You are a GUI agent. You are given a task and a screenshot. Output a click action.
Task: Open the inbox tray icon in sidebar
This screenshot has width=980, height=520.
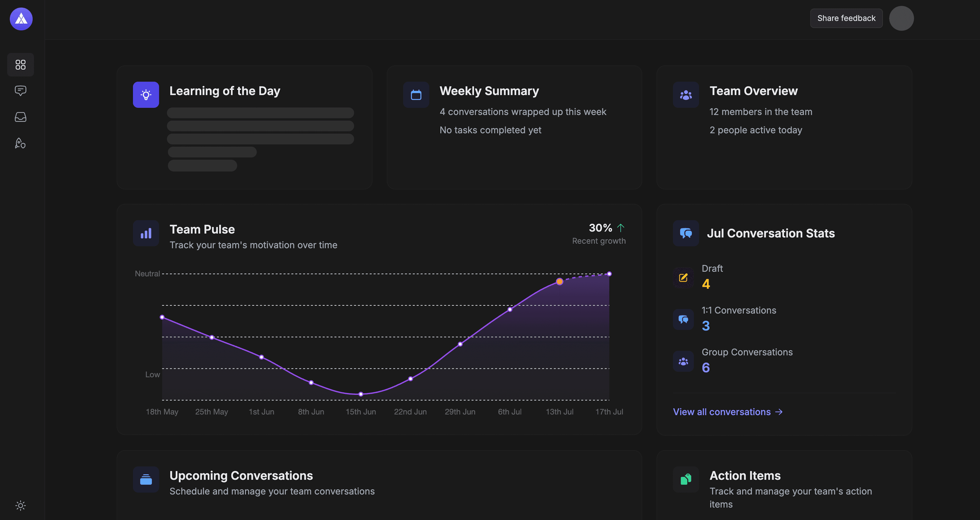(x=20, y=117)
